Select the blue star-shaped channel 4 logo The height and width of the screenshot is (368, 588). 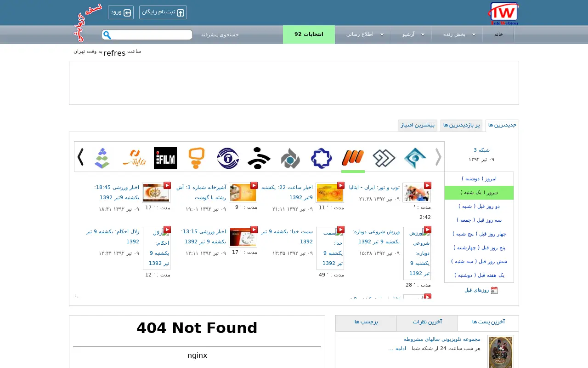(322, 158)
